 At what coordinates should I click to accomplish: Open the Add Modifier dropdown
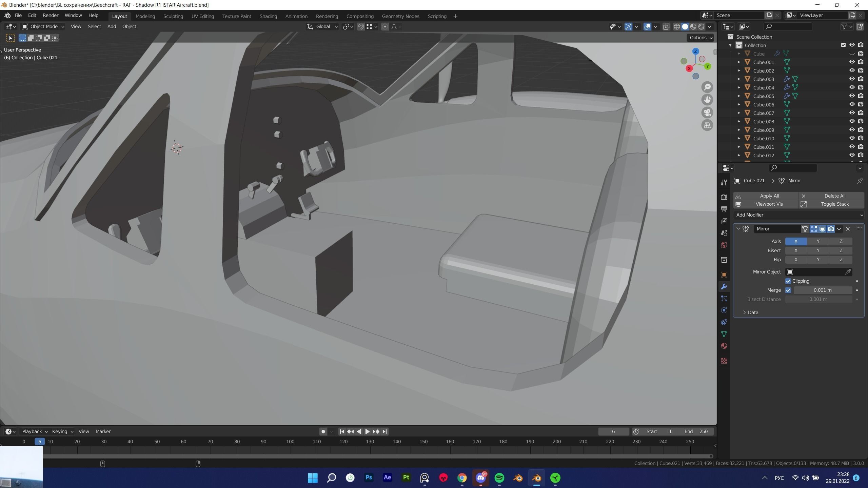click(798, 215)
